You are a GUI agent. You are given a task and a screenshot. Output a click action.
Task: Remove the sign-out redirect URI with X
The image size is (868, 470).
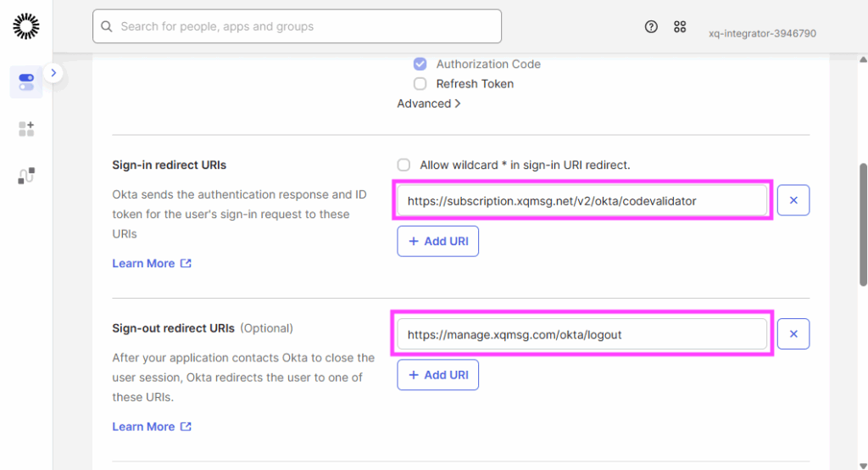pos(793,334)
